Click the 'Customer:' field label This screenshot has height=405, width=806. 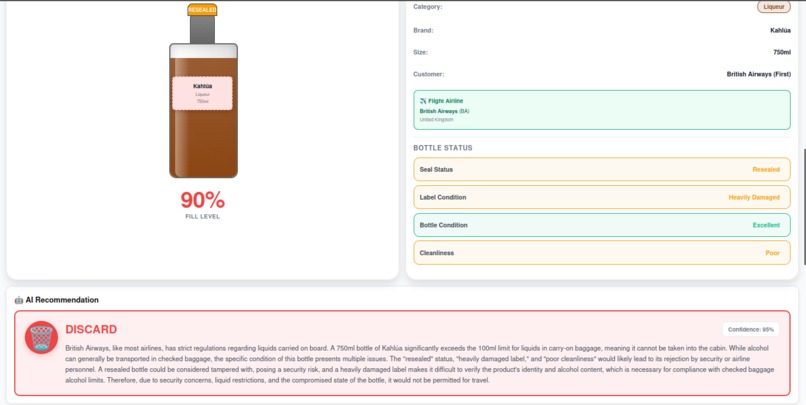(429, 75)
